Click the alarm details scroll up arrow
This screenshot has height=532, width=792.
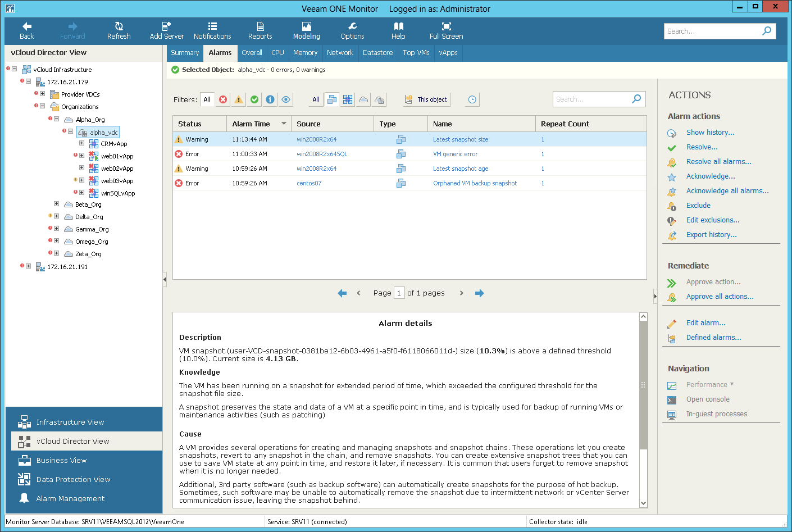click(x=644, y=317)
